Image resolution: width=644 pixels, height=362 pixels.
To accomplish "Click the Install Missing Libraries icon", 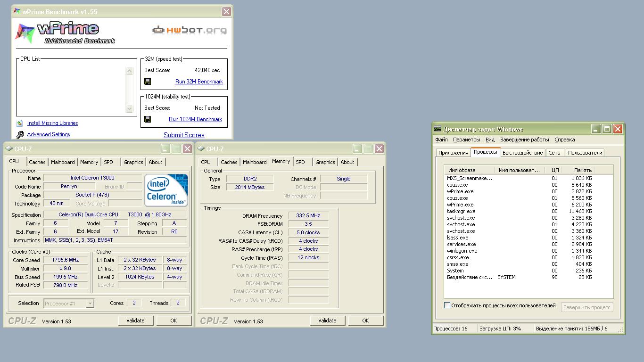I will pyautogui.click(x=19, y=123).
